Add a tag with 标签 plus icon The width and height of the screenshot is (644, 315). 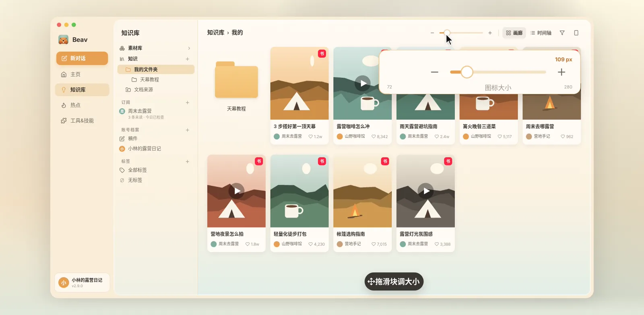pos(188,161)
